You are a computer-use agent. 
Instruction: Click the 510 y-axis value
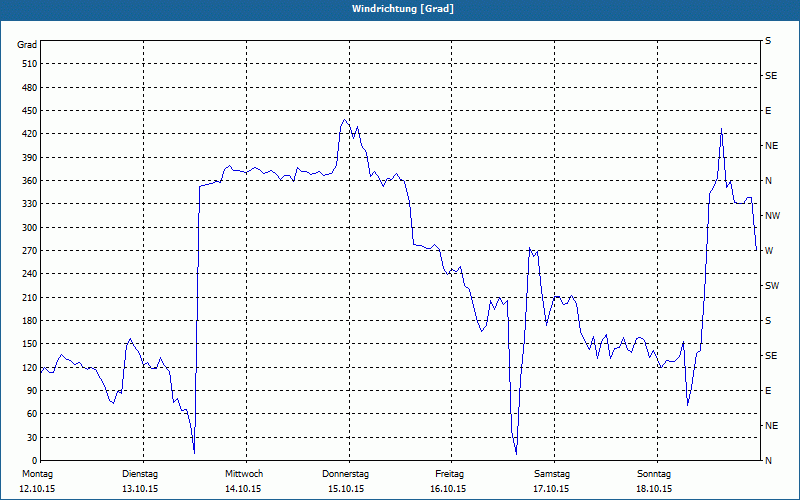point(29,64)
